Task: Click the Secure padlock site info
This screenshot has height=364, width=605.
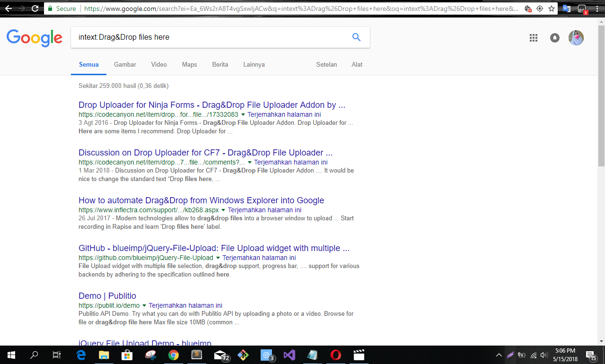Action: 61,9
